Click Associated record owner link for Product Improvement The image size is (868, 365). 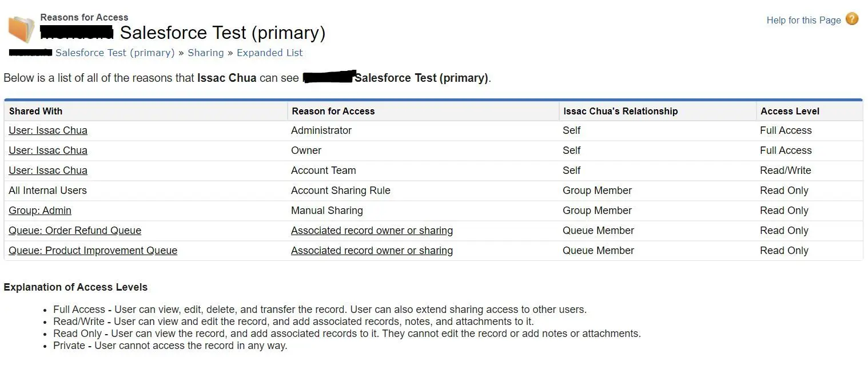click(372, 251)
